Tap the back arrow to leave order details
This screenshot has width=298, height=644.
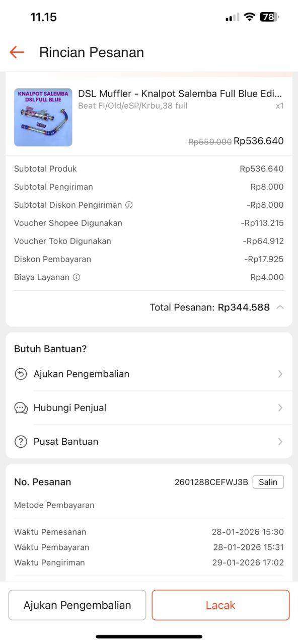click(x=16, y=52)
